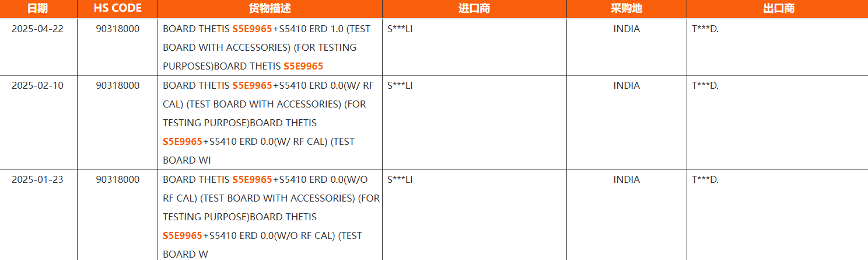Click the 进口商 column header
This screenshot has height=260, width=868.
[x=474, y=9]
